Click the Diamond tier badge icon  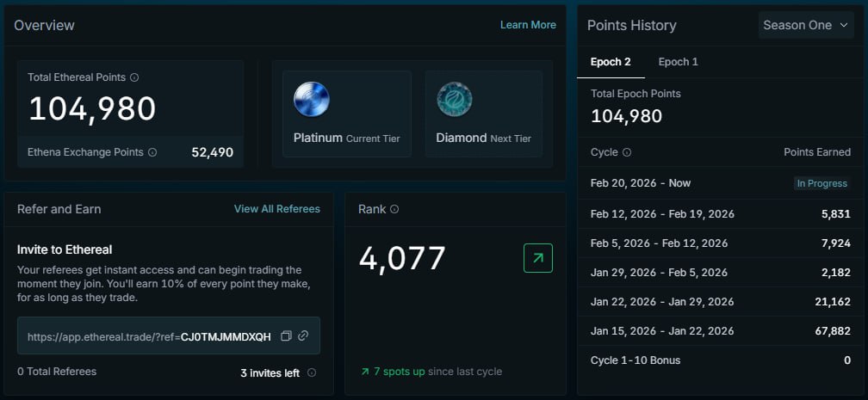[455, 100]
